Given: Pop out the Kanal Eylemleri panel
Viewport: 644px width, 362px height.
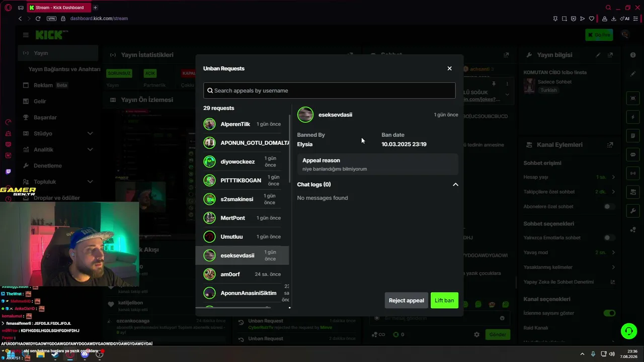Looking at the screenshot, I should click(x=610, y=145).
